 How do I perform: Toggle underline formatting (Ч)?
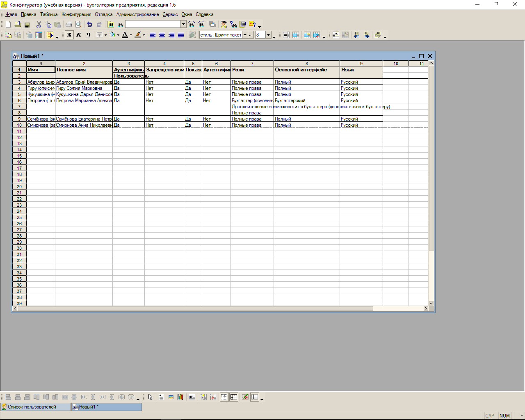88,35
